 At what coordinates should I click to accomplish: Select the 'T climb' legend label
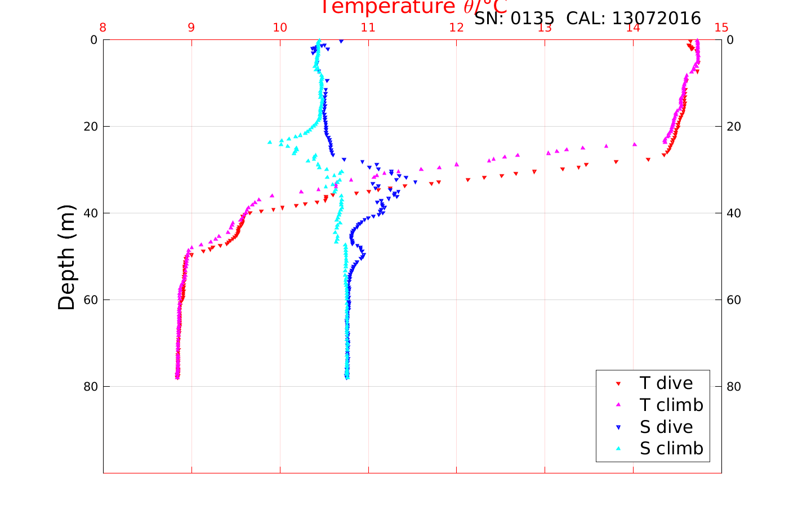(x=671, y=405)
